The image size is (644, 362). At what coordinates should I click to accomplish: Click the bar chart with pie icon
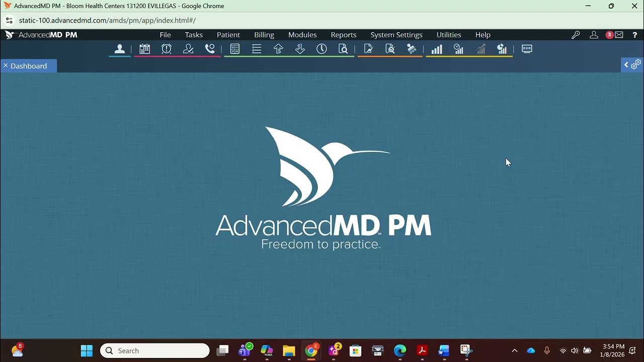pyautogui.click(x=502, y=49)
